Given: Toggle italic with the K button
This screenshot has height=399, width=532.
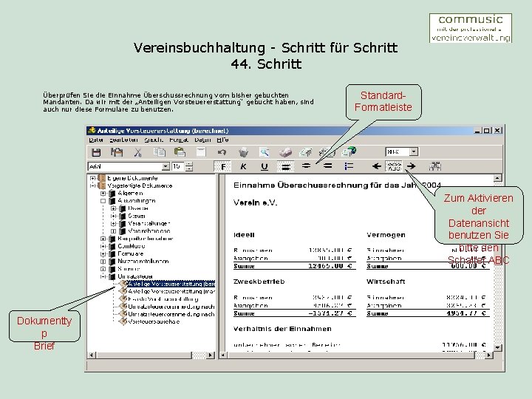Looking at the screenshot, I should pos(243,166).
